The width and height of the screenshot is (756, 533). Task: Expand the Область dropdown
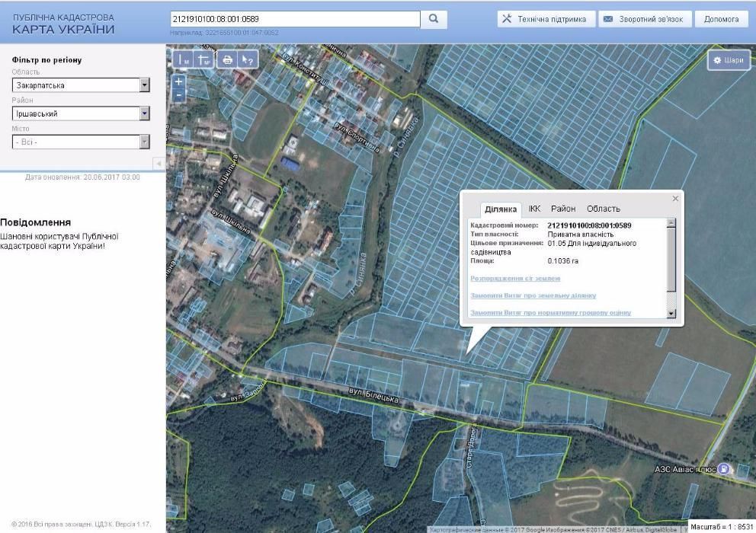[x=145, y=85]
